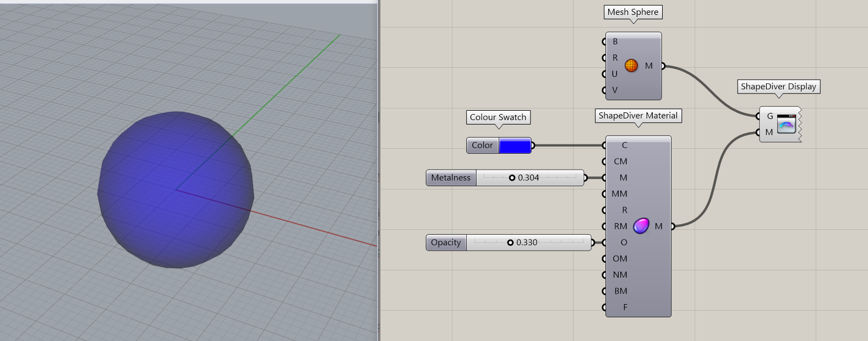Viewport: 868px width, 341px height.
Task: Click the blue colour swatch
Action: point(515,145)
